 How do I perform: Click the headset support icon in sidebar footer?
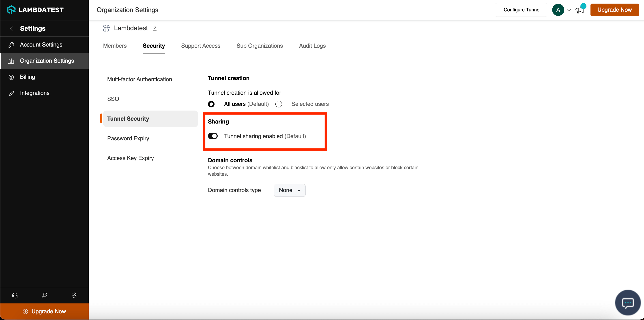pyautogui.click(x=15, y=296)
